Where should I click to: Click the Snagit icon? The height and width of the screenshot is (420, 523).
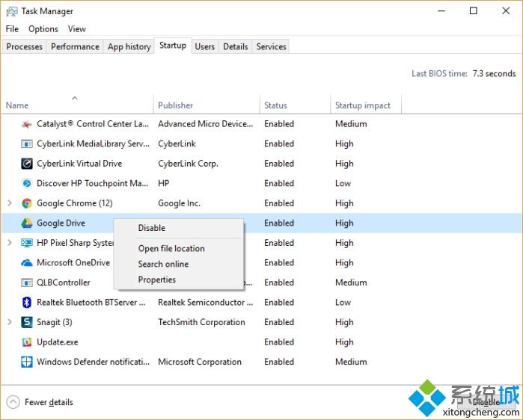(27, 322)
